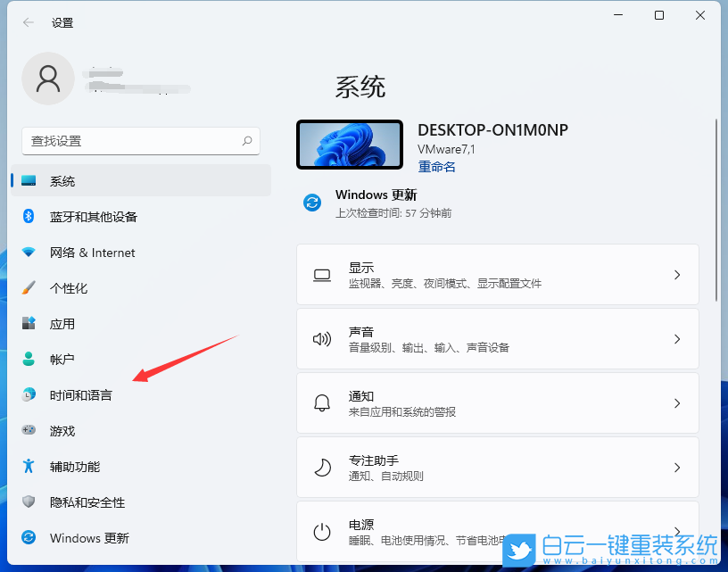Click the 重命名 link under DESKTop-ON1M0NP
This screenshot has width=728, height=572.
pos(436,166)
